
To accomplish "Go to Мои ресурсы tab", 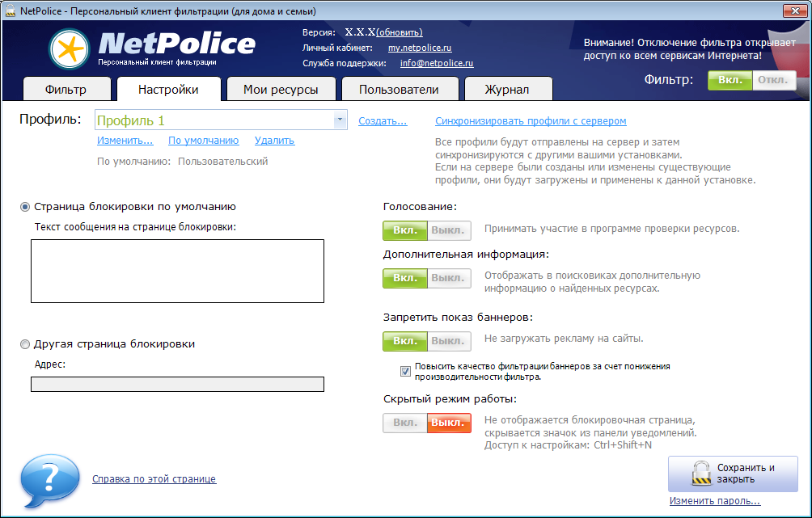I will click(x=281, y=89).
